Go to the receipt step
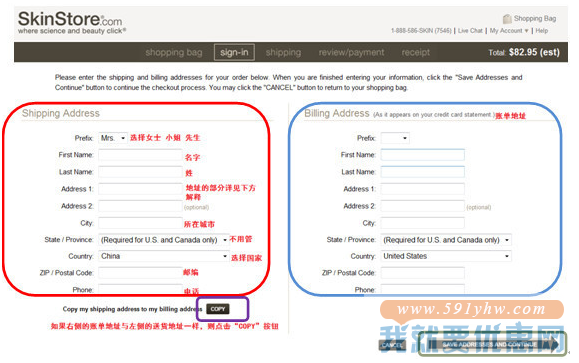 415,52
